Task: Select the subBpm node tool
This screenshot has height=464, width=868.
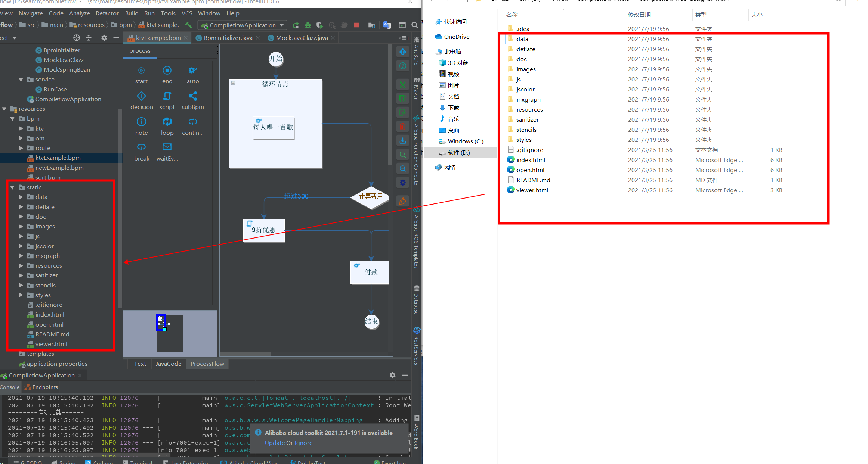Action: pos(193,100)
